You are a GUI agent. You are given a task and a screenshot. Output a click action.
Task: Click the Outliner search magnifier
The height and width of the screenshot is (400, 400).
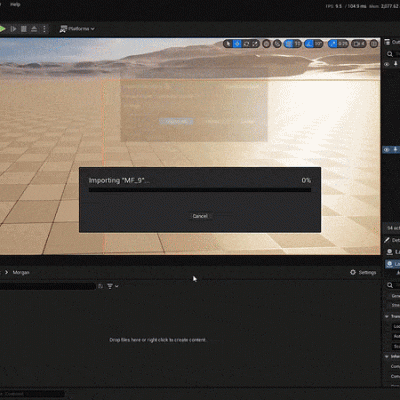[x=390, y=54]
